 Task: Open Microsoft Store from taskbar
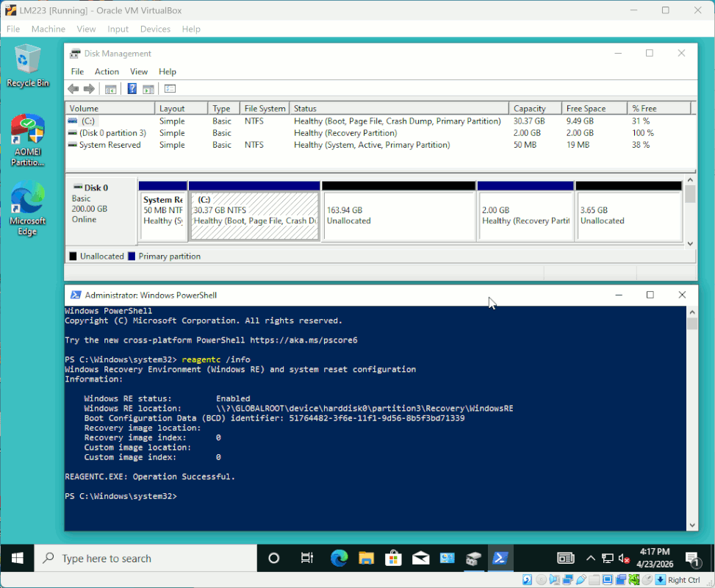393,558
